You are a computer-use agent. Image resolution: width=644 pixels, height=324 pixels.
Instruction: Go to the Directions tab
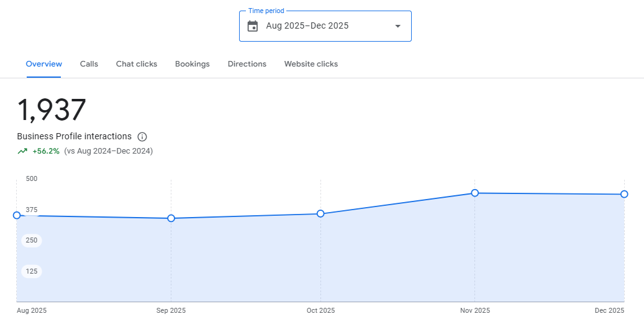point(247,64)
